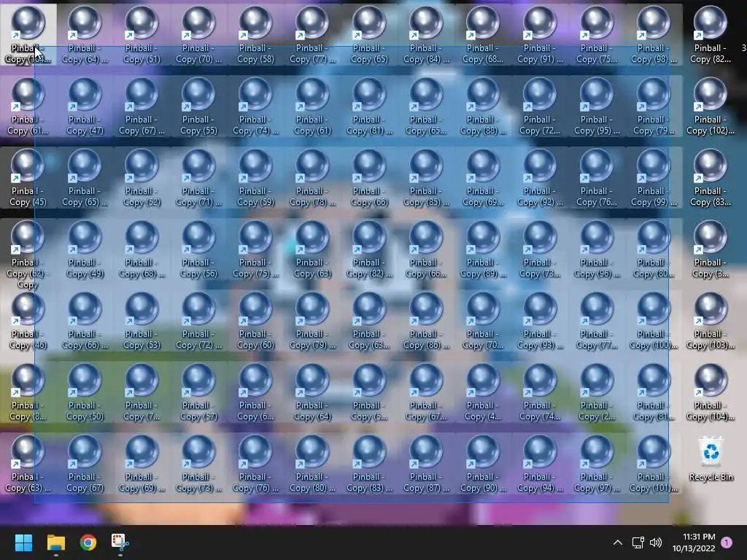The image size is (747, 560).
Task: Select the Pinball - Copy (49) shortcut
Action: 85,249
